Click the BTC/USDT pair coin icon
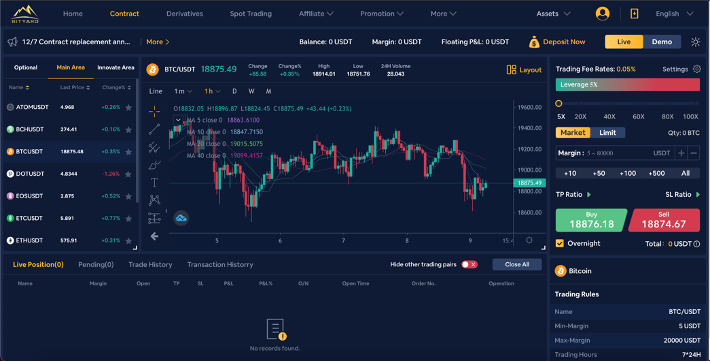This screenshot has width=710, height=362. tap(153, 69)
